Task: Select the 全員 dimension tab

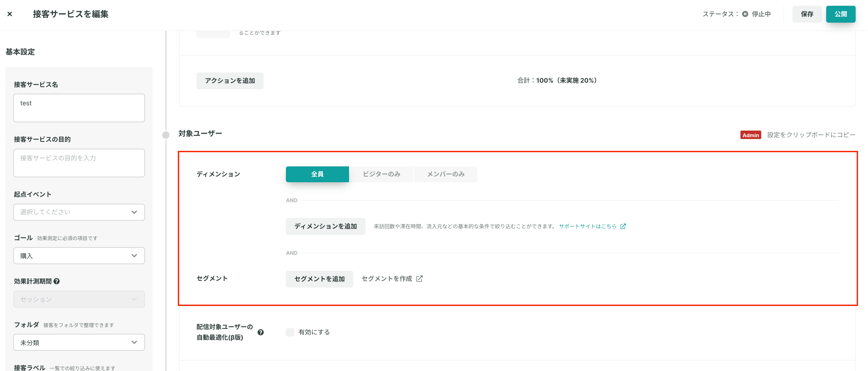Action: 317,174
